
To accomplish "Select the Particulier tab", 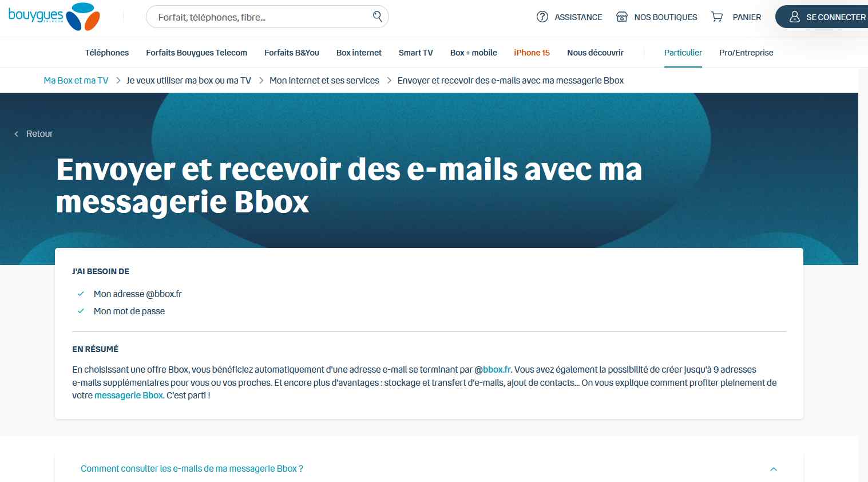I will click(683, 53).
